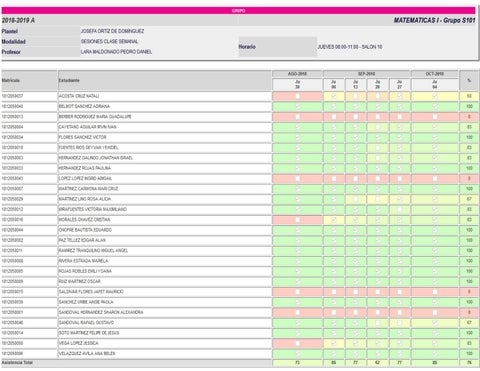Check Sandoval Rafael Gustavo's Sep 20 checkbox
The width and height of the screenshot is (480, 371).
[x=378, y=323]
